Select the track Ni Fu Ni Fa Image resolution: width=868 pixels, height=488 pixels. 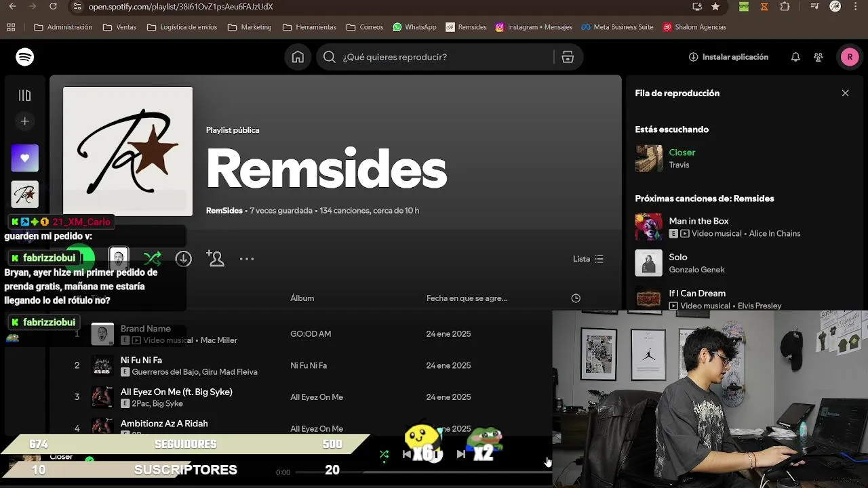coord(141,360)
